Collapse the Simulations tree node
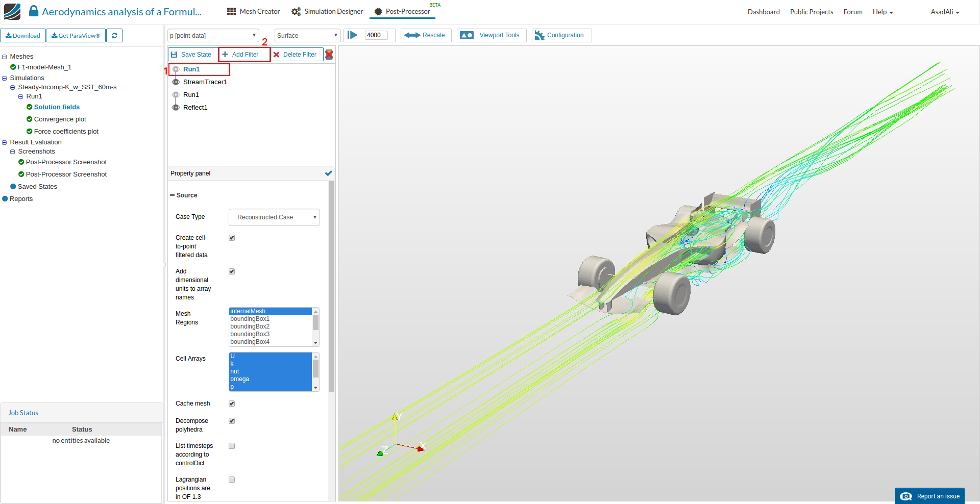Viewport: 980px width, 504px height. pos(5,78)
